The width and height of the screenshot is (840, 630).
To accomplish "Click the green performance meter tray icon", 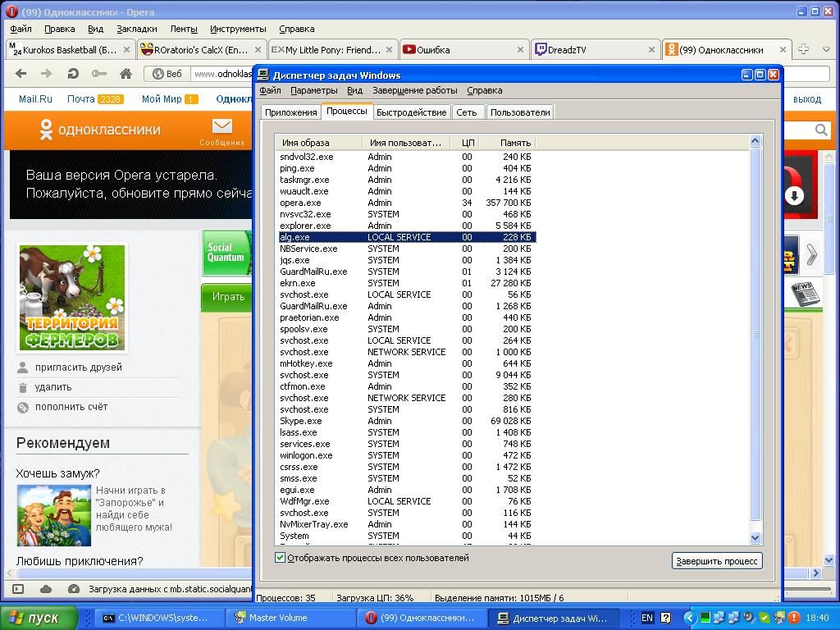I will pos(705,618).
